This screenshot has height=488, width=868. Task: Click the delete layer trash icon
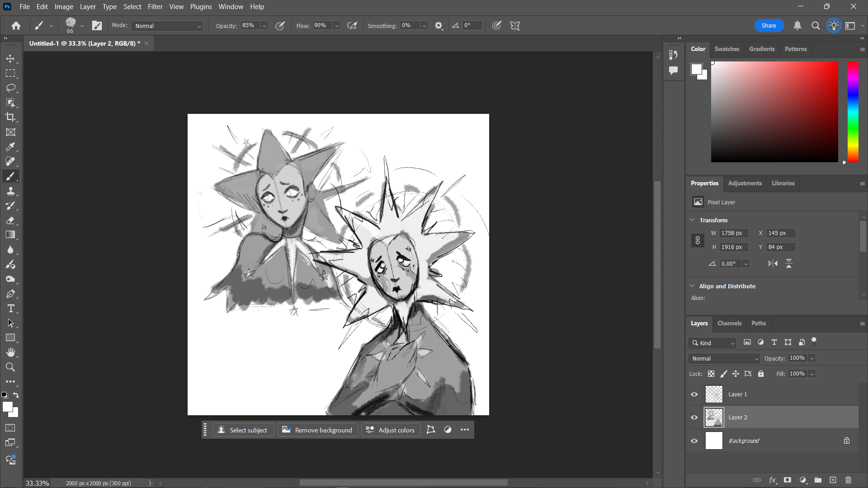coord(848,480)
